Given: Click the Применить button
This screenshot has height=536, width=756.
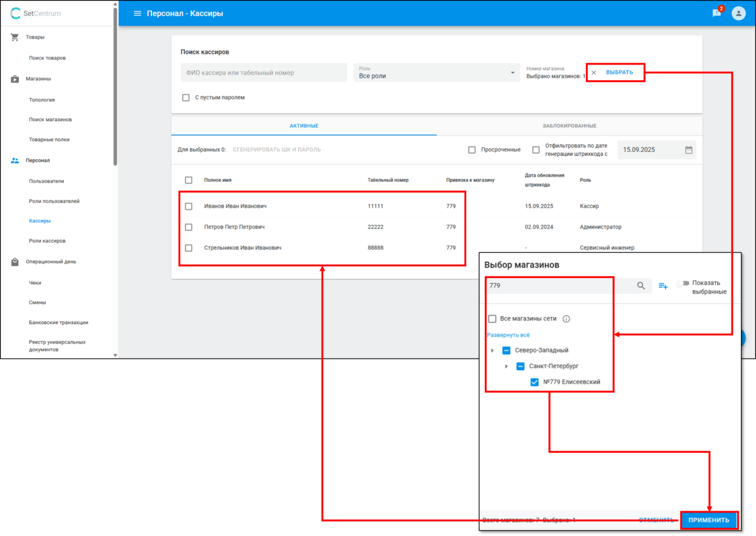Looking at the screenshot, I should click(708, 520).
